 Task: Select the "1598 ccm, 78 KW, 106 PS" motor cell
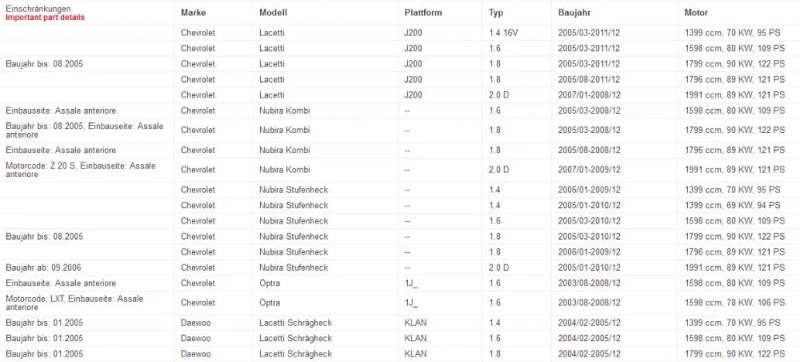click(734, 302)
